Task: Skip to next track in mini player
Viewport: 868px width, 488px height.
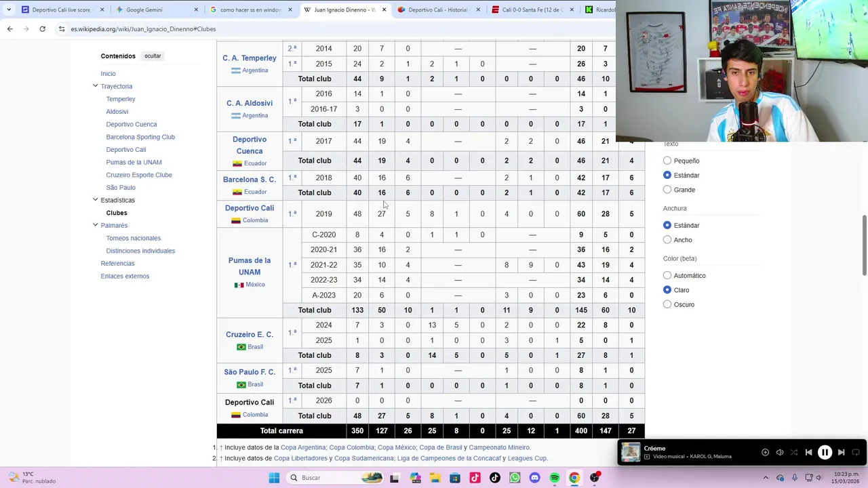Action: coord(841,452)
